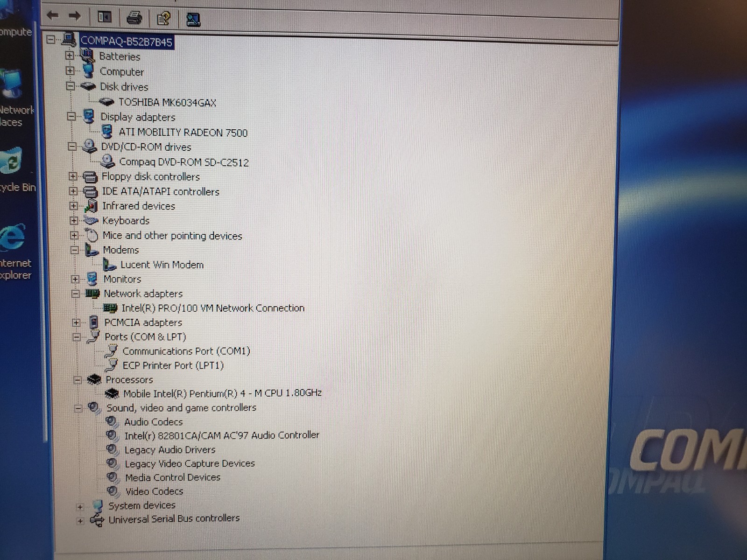
Task: Expand IDE ATA/ATAPI controllers category
Action: pyautogui.click(x=73, y=191)
